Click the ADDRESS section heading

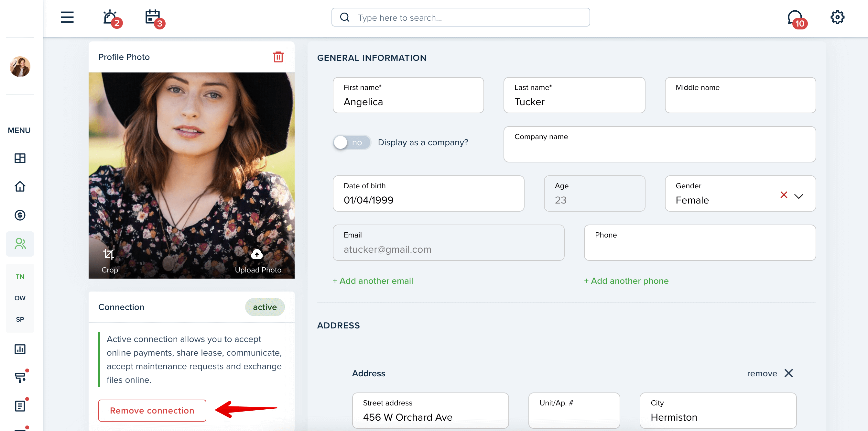pyautogui.click(x=338, y=326)
